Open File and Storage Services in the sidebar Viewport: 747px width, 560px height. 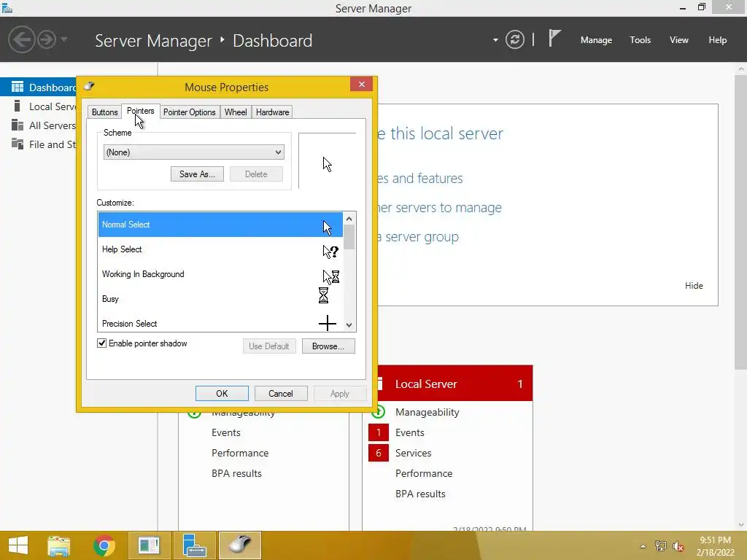click(x=39, y=144)
